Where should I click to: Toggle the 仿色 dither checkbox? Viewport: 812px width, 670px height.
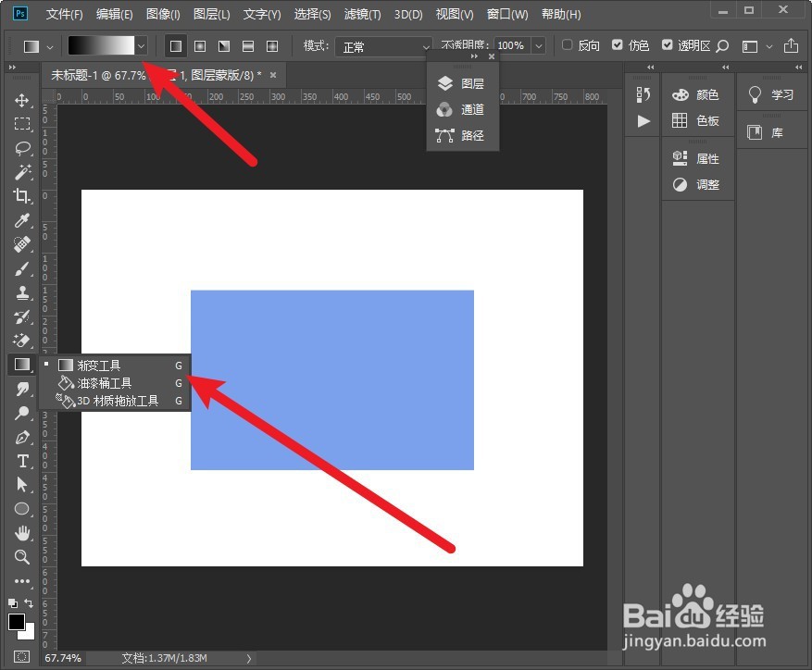coord(617,45)
